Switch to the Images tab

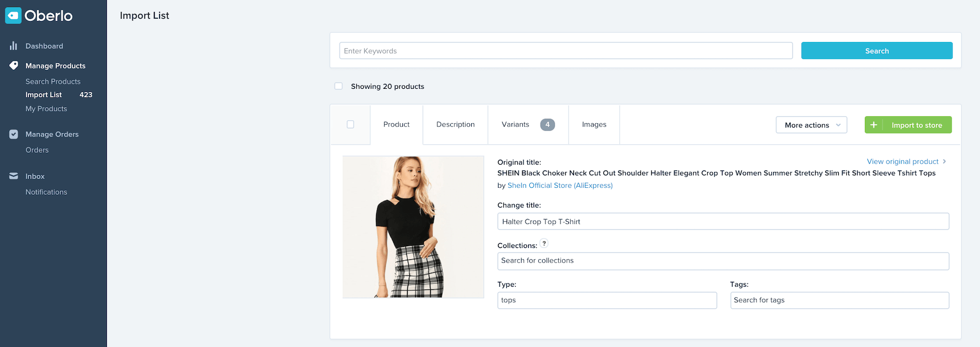tap(594, 124)
